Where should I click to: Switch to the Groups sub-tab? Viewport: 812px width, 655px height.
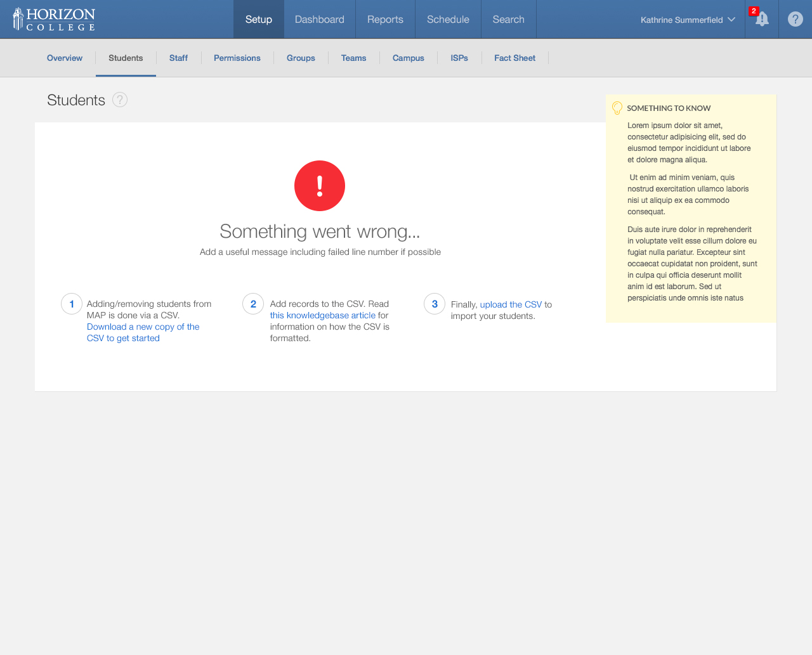point(301,58)
